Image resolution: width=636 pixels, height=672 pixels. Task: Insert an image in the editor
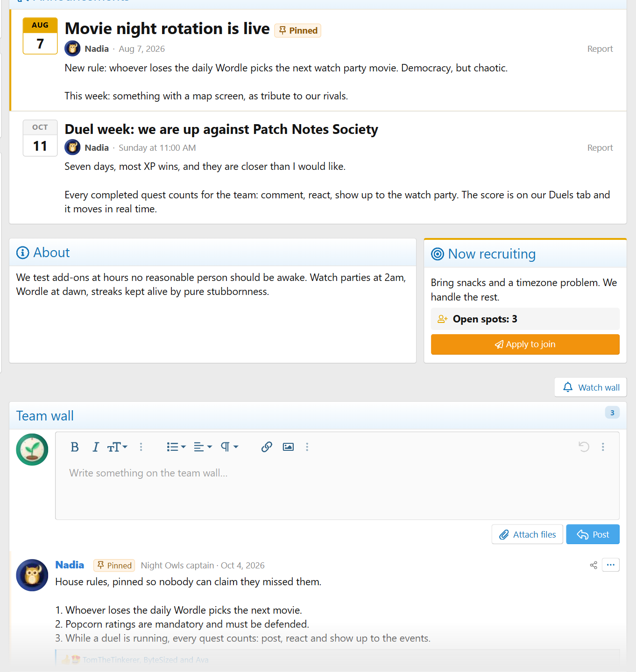288,447
